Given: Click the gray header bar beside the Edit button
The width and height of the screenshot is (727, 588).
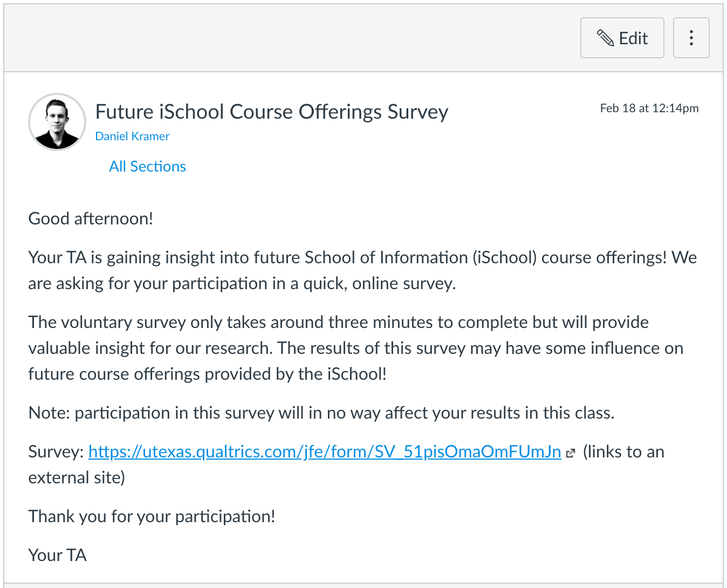Looking at the screenshot, I should (x=291, y=38).
